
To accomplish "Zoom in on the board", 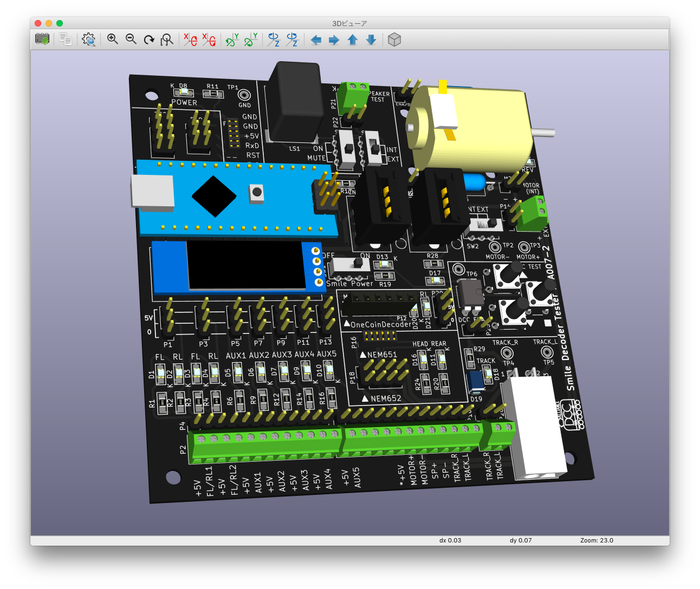I will click(113, 40).
